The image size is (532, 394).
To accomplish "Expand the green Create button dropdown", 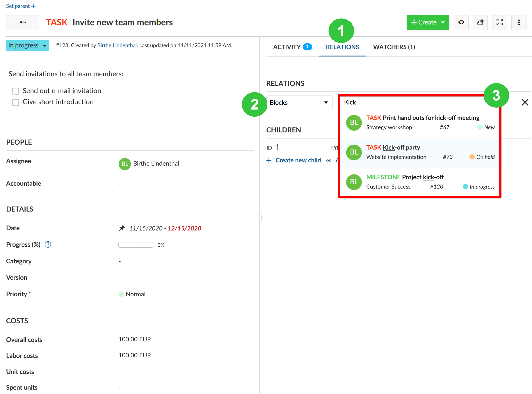I will 443,22.
